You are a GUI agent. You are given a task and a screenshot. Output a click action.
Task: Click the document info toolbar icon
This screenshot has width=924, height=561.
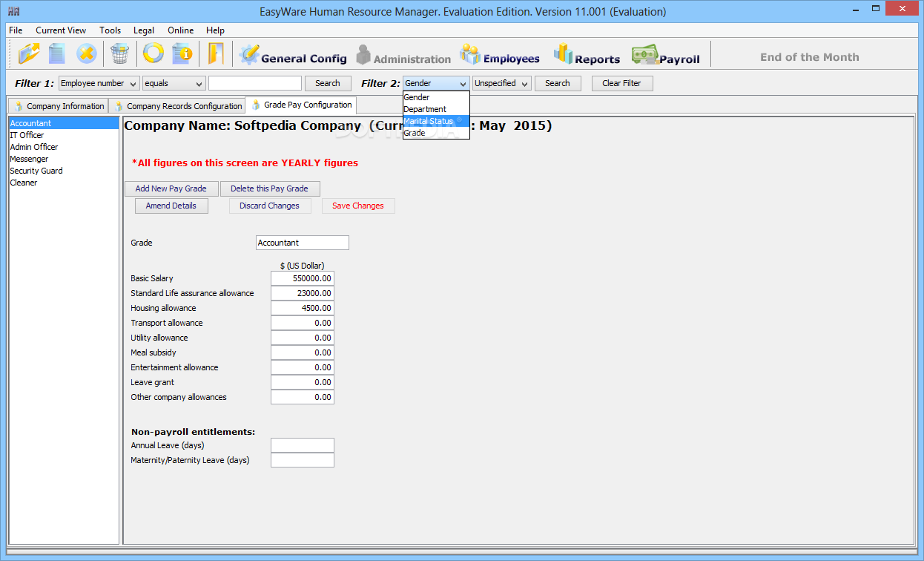pos(182,53)
